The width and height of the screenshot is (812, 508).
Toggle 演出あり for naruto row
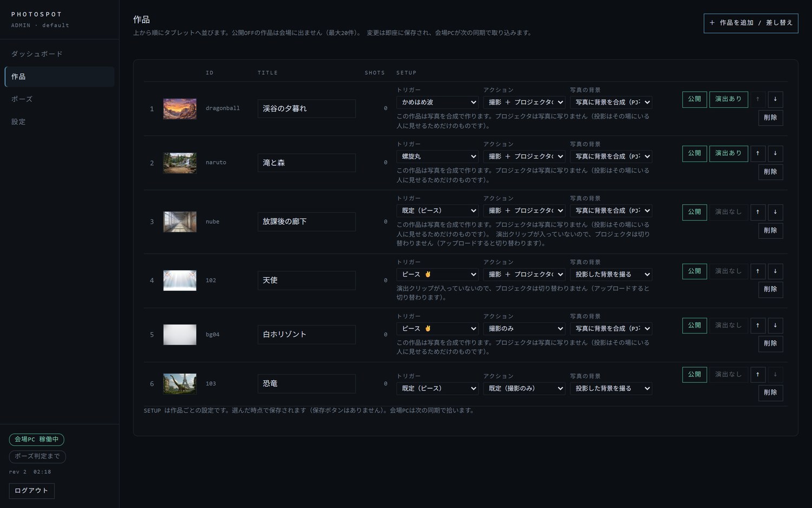(729, 153)
